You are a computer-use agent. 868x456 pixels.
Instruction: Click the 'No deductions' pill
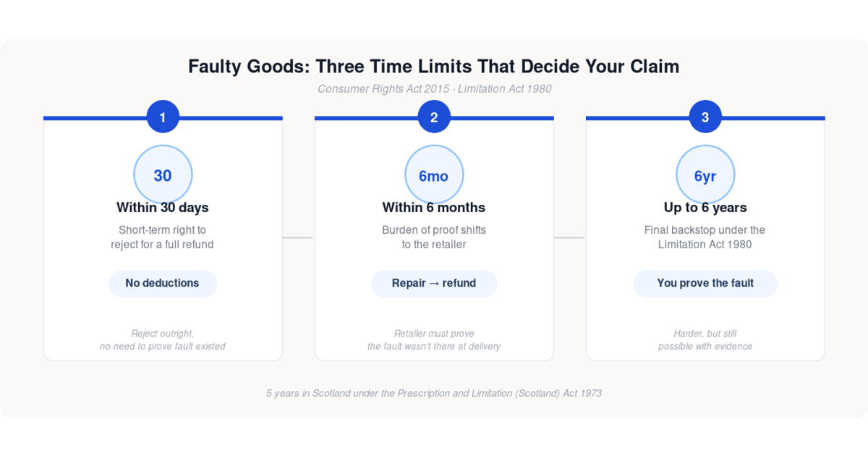pyautogui.click(x=163, y=283)
